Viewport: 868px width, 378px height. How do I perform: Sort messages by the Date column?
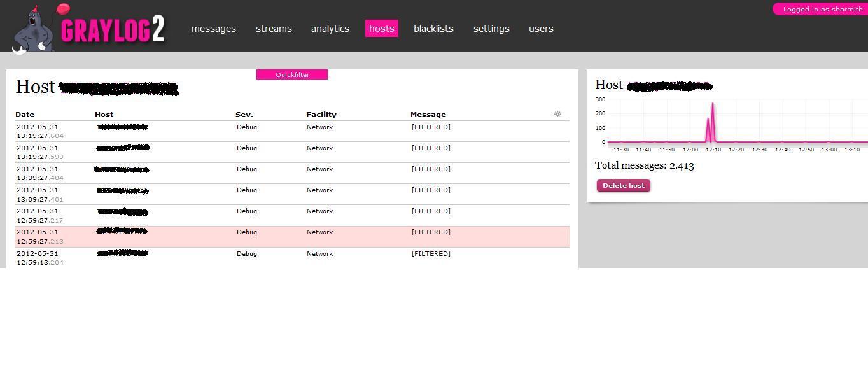tap(25, 114)
